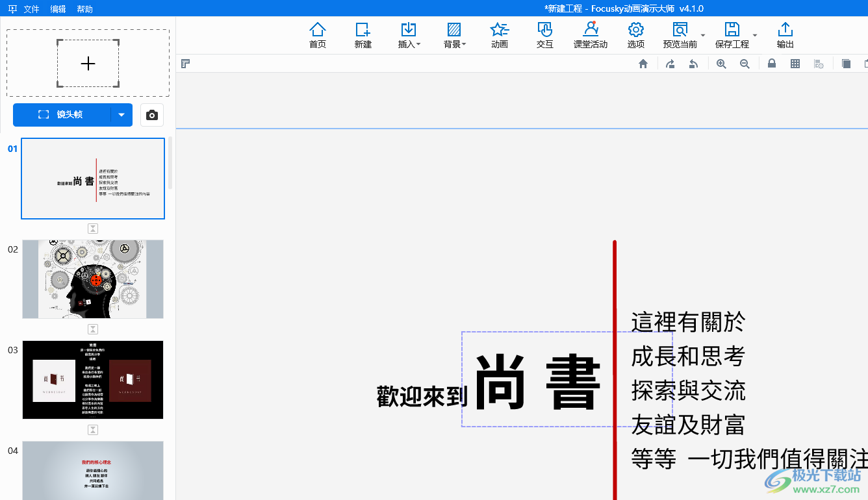Click 预览当前 preview button
Screen dimensions: 868x500
coord(680,35)
